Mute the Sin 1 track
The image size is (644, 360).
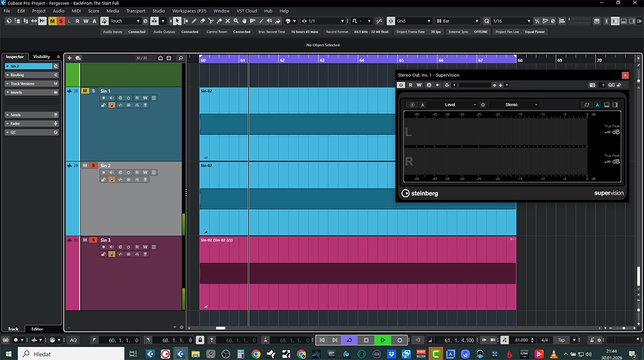click(85, 91)
